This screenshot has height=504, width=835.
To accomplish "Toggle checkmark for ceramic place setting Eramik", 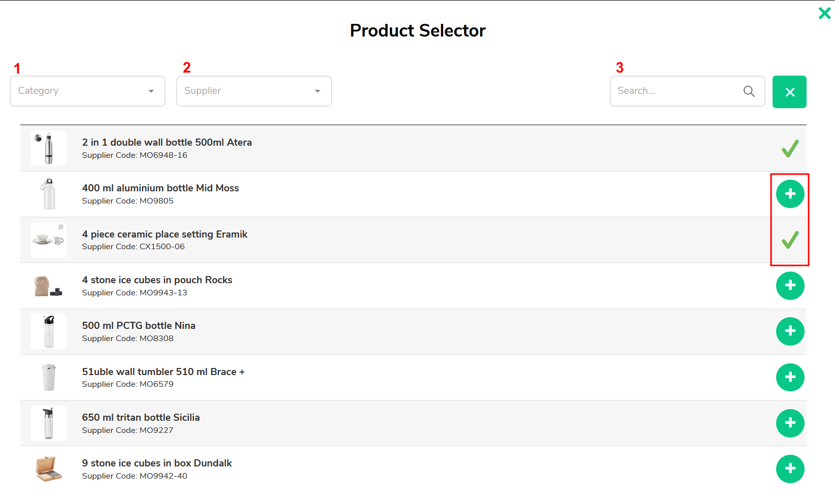I will [x=790, y=240].
